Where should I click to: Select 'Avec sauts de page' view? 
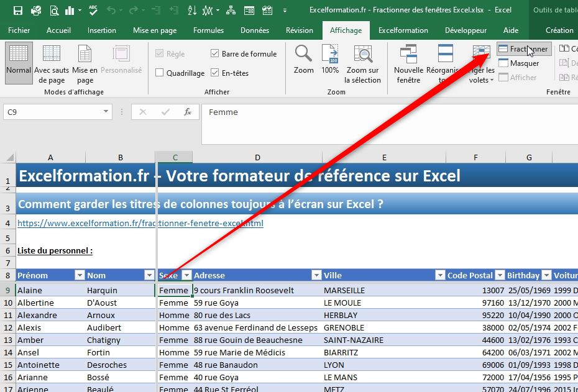pyautogui.click(x=52, y=63)
